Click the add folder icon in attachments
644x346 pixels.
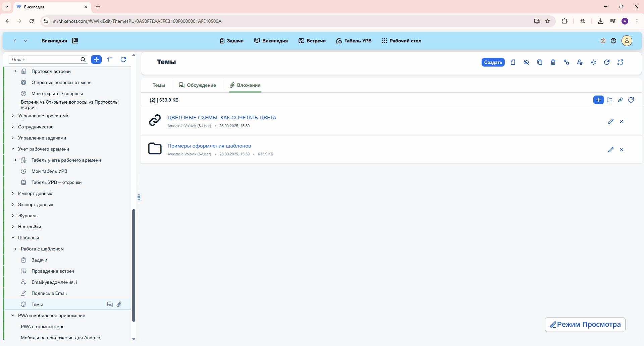609,100
